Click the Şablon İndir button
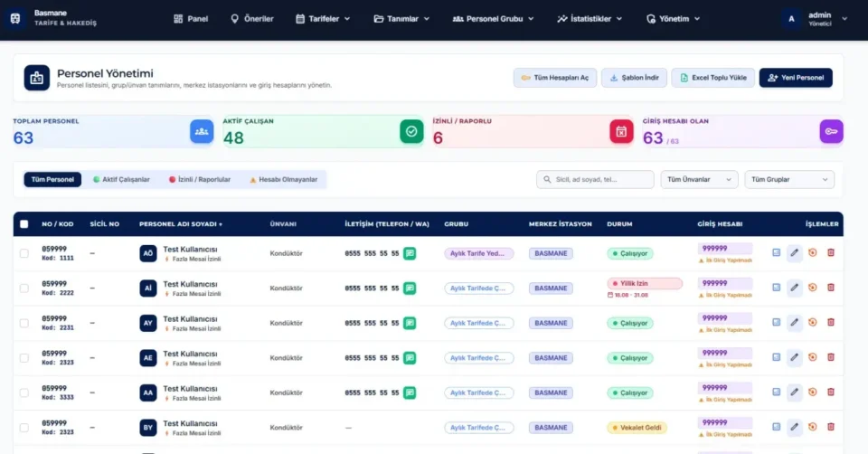The height and width of the screenshot is (454, 868). point(635,78)
